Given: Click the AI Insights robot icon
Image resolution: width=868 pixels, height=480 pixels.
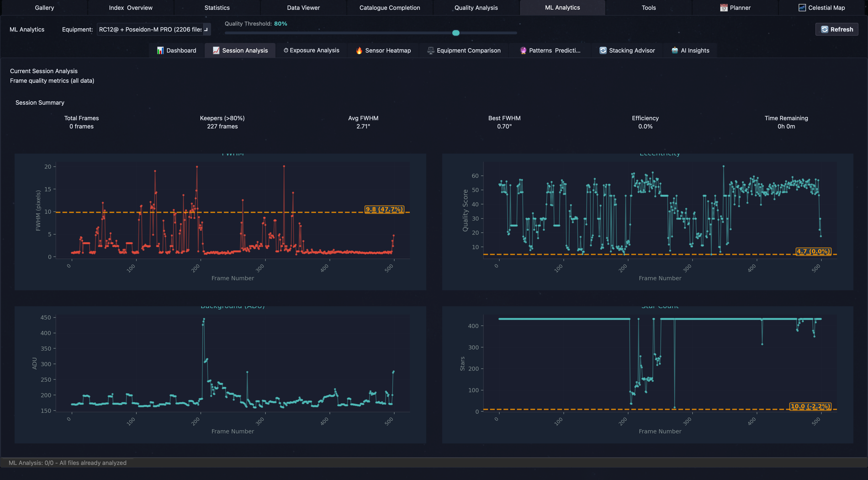Looking at the screenshot, I should (x=675, y=51).
